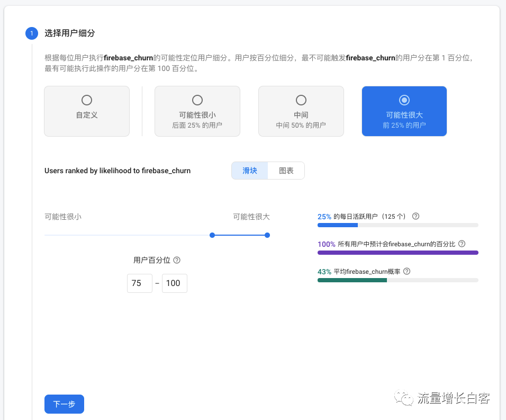The height and width of the screenshot is (420, 506).
Task: Click the minimum percentile field showing 75
Action: coord(139,283)
